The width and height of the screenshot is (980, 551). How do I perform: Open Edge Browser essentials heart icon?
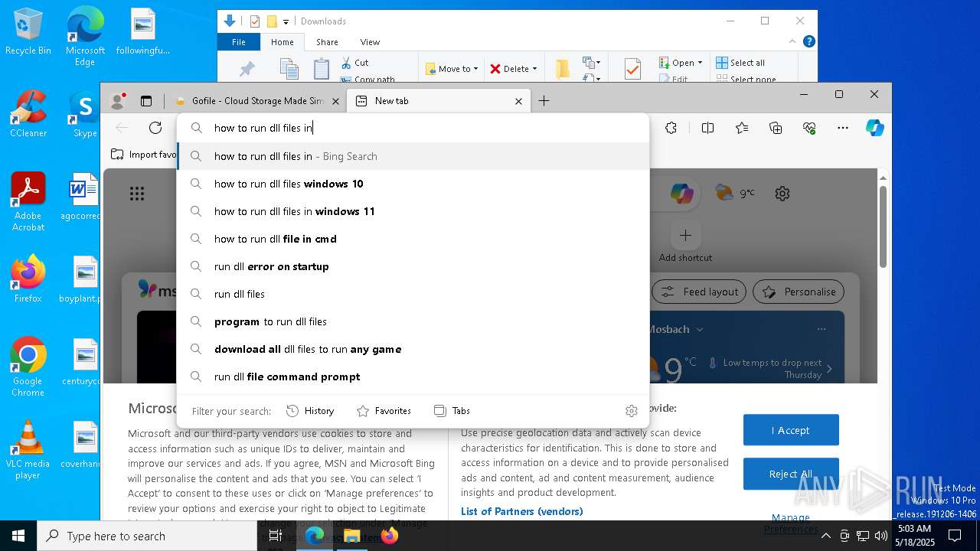pyautogui.click(x=809, y=128)
